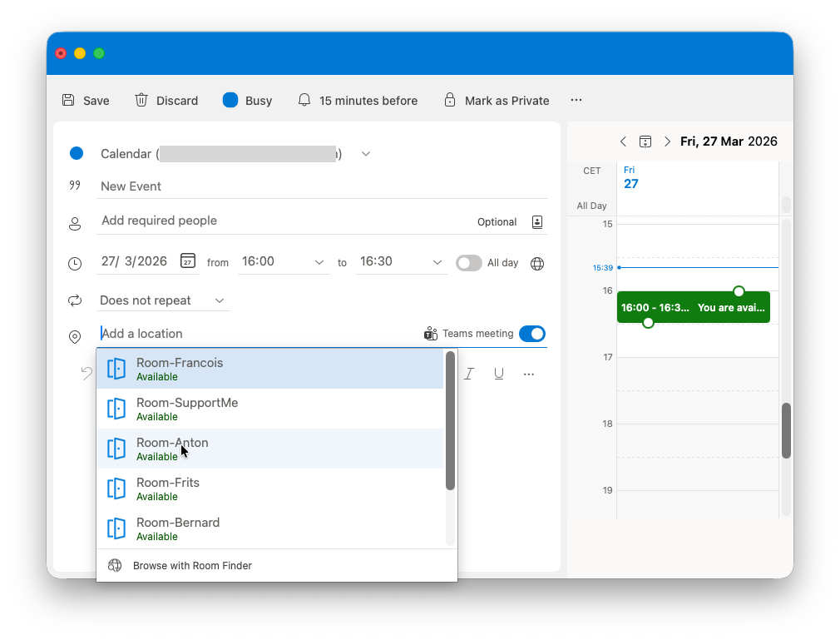Screen dimensions: 840x640
Task: Click the reminder bell icon
Action: pos(304,100)
